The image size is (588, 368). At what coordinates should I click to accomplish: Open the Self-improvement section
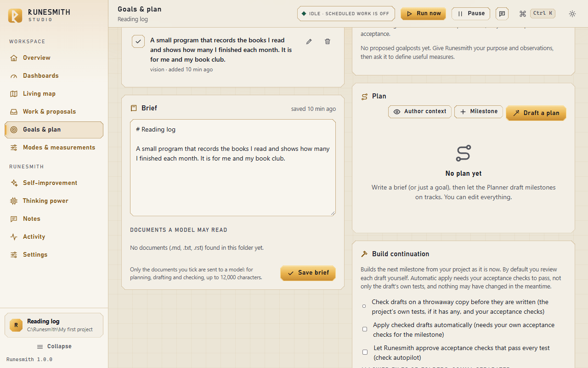pyautogui.click(x=54, y=183)
